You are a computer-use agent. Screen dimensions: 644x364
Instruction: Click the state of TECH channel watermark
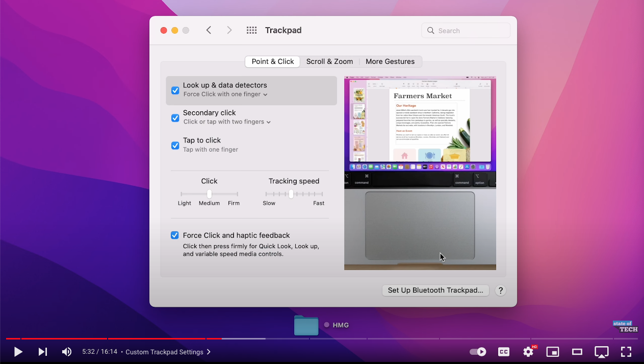pyautogui.click(x=625, y=327)
